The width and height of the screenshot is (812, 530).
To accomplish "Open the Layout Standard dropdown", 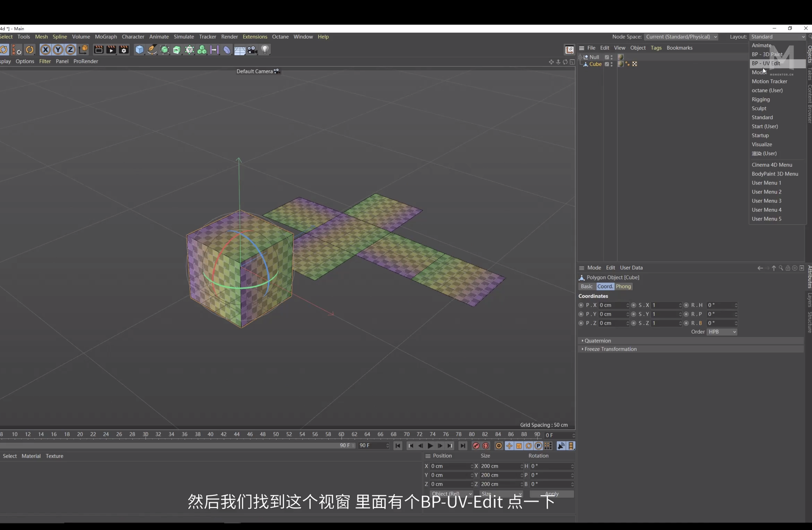I will tap(778, 37).
